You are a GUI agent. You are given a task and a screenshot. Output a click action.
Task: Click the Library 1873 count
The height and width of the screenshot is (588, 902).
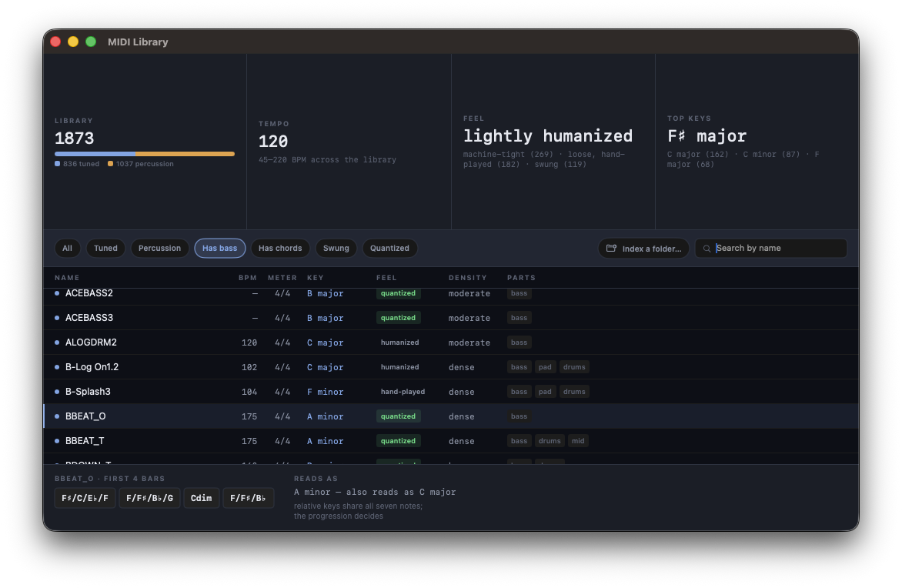(74, 138)
